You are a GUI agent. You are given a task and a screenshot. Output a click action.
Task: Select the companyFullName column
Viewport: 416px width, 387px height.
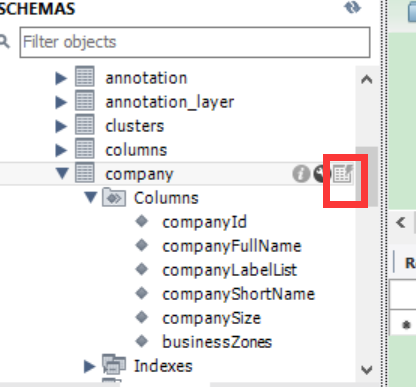point(232,246)
